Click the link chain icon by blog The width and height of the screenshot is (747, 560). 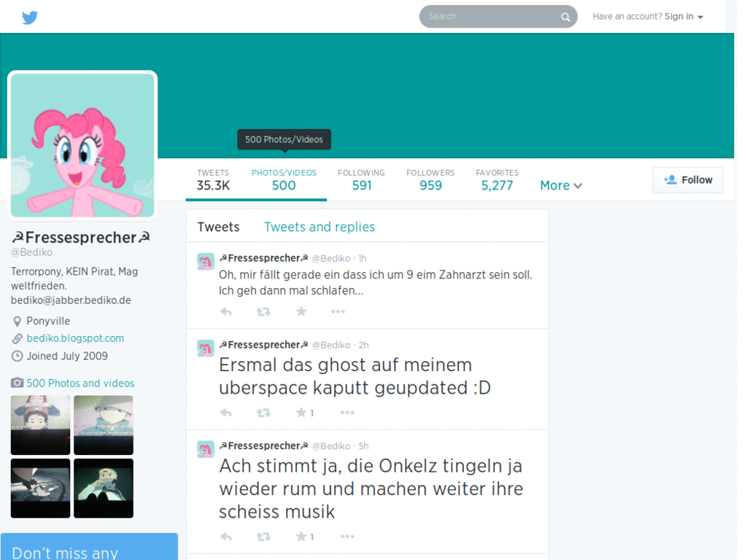tap(18, 338)
